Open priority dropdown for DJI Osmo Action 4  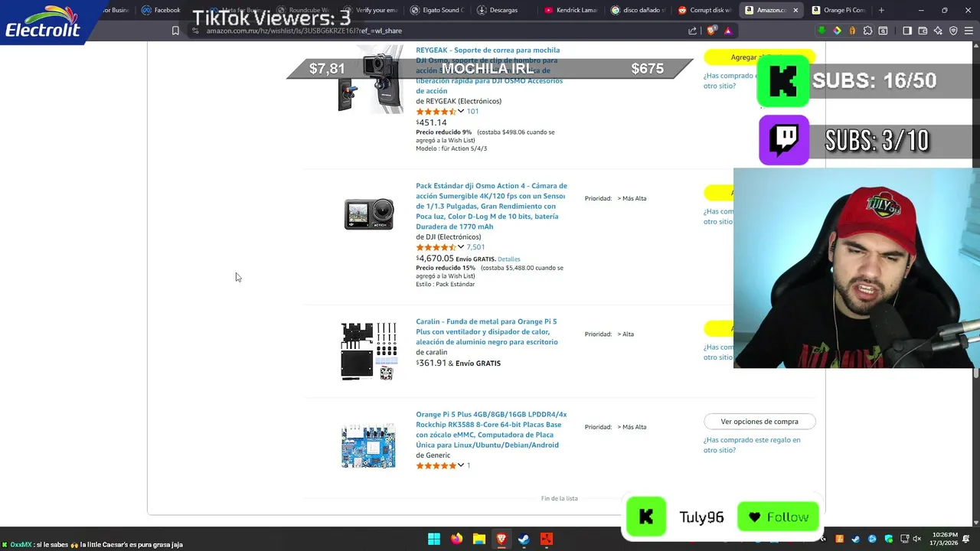(632, 198)
